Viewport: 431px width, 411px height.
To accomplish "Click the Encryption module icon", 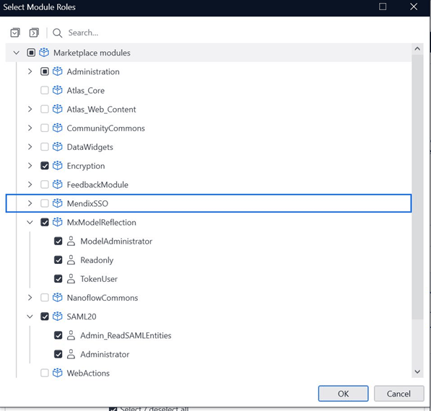I will (57, 166).
